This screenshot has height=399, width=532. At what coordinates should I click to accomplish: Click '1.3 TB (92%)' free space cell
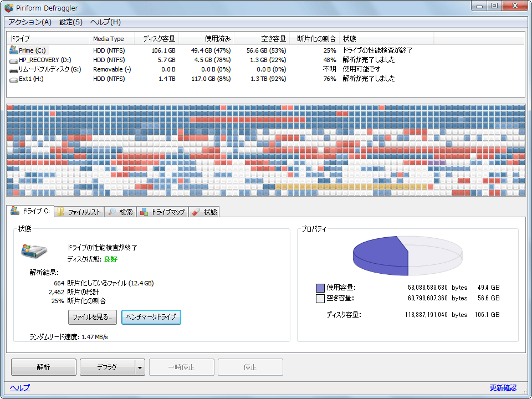[268, 79]
